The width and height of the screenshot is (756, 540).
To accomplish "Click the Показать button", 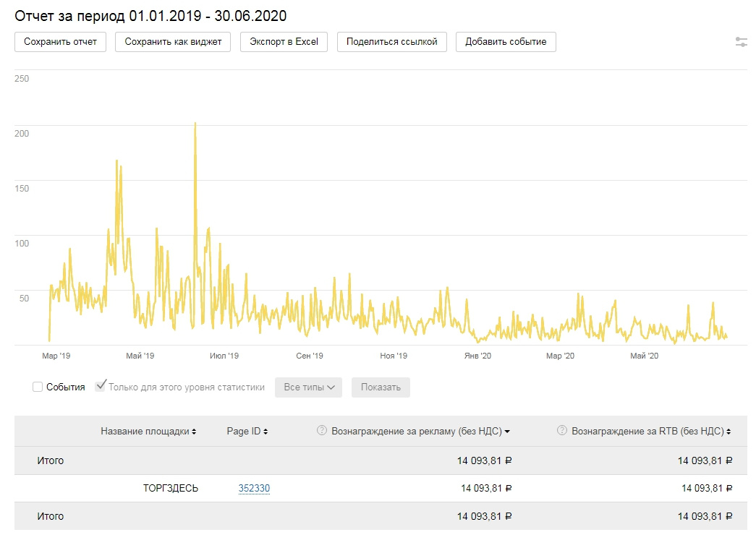I will (381, 387).
